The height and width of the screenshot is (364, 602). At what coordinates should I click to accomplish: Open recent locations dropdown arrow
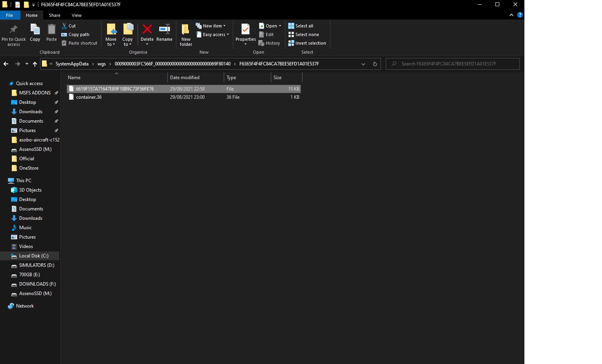27,64
